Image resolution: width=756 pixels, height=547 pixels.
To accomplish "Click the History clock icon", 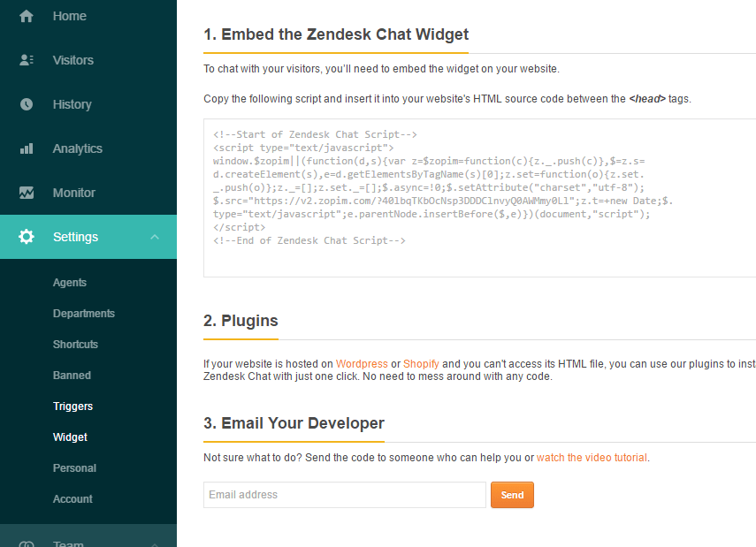I will 27,104.
